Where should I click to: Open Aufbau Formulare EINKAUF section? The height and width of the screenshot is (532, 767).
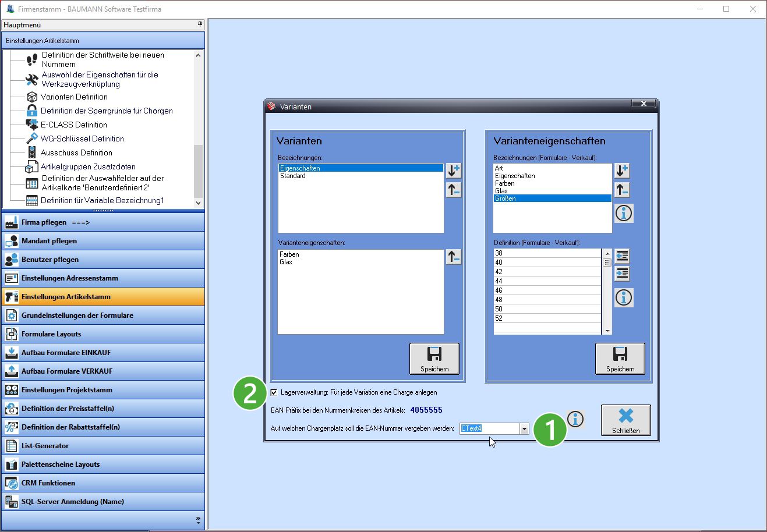(x=103, y=353)
